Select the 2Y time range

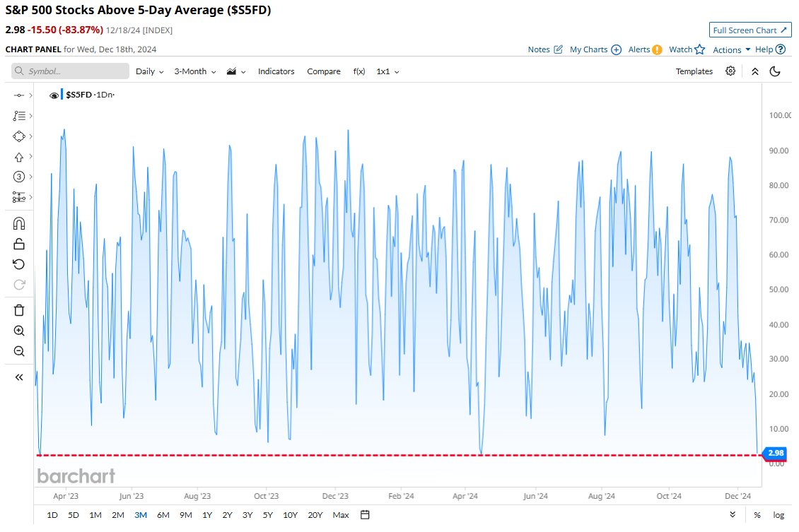click(227, 515)
